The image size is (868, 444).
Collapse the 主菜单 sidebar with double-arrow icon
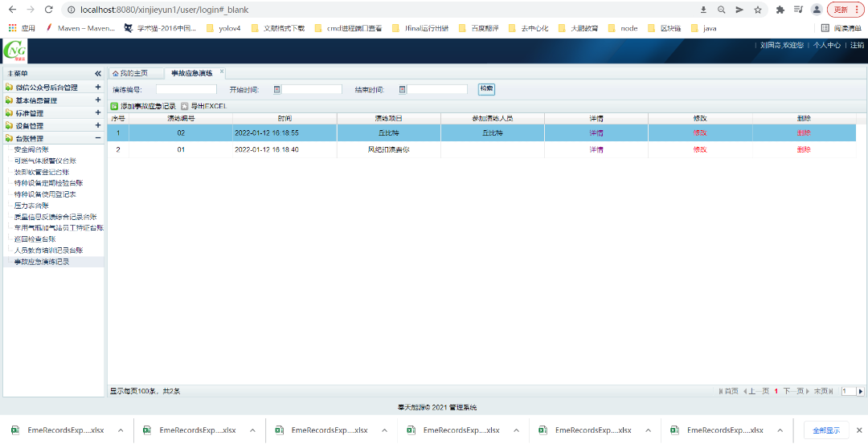[98, 73]
